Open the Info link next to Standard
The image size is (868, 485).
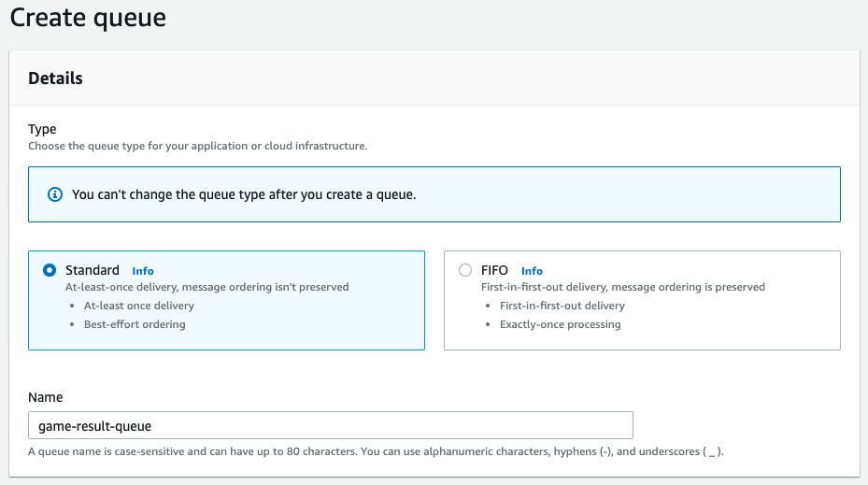coord(143,271)
